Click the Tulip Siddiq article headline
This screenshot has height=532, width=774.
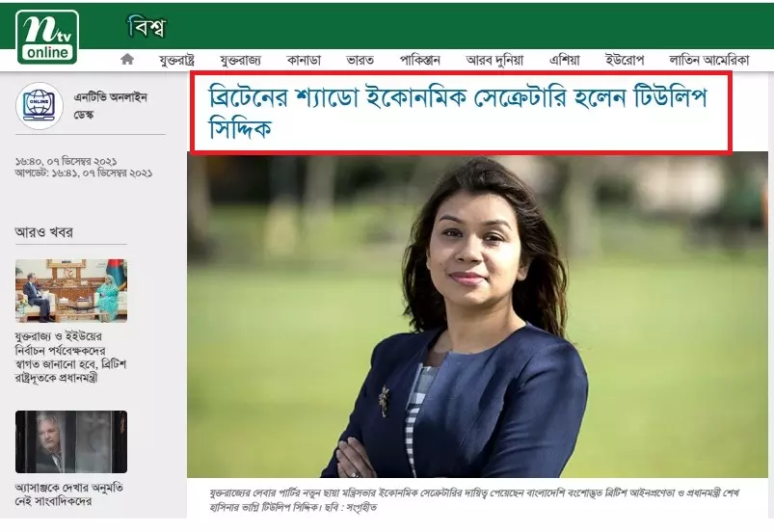pyautogui.click(x=459, y=113)
